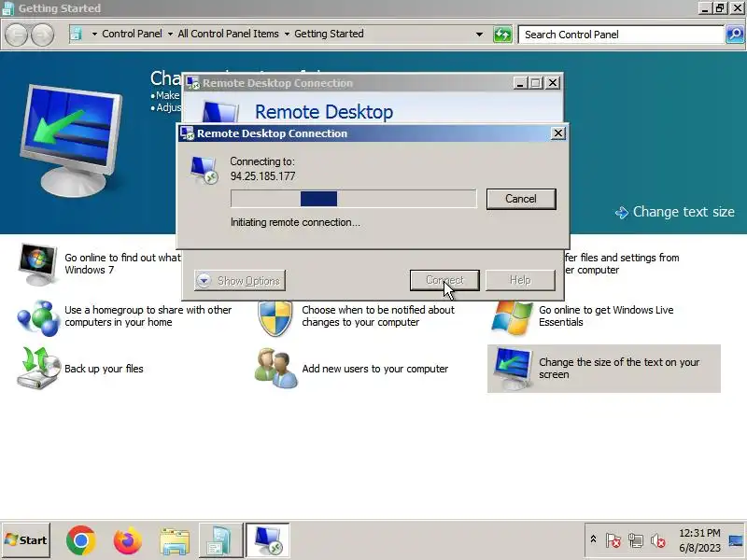Refresh the Control Panel page

point(502,35)
